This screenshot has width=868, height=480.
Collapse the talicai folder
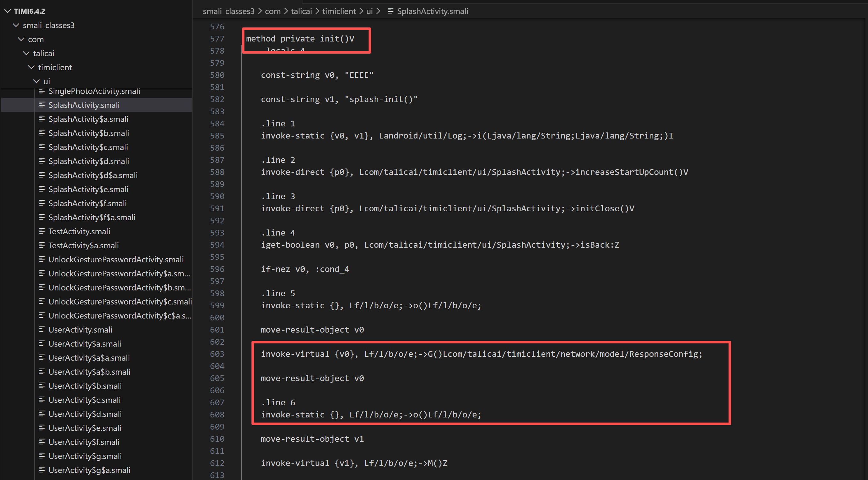[x=26, y=53]
